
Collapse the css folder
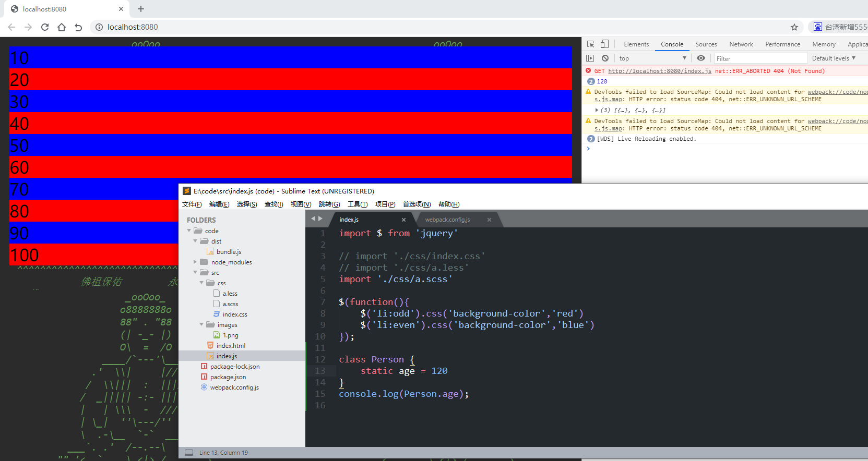201,283
